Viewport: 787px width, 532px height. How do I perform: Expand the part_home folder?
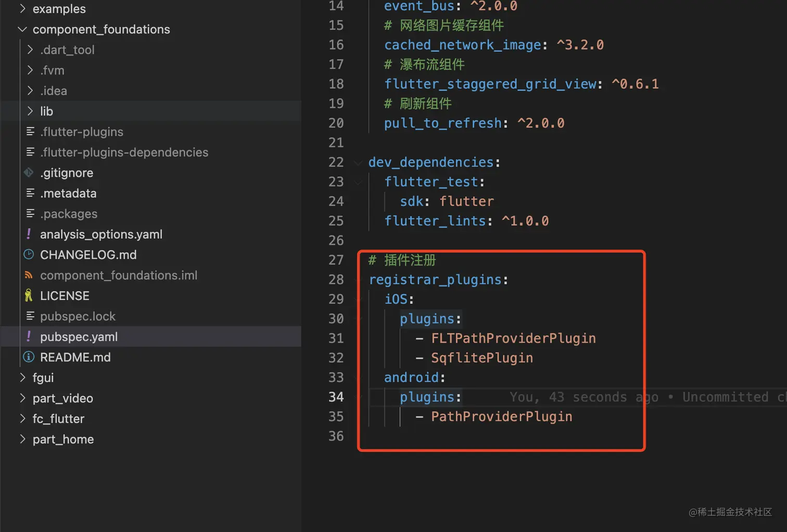tap(22, 439)
